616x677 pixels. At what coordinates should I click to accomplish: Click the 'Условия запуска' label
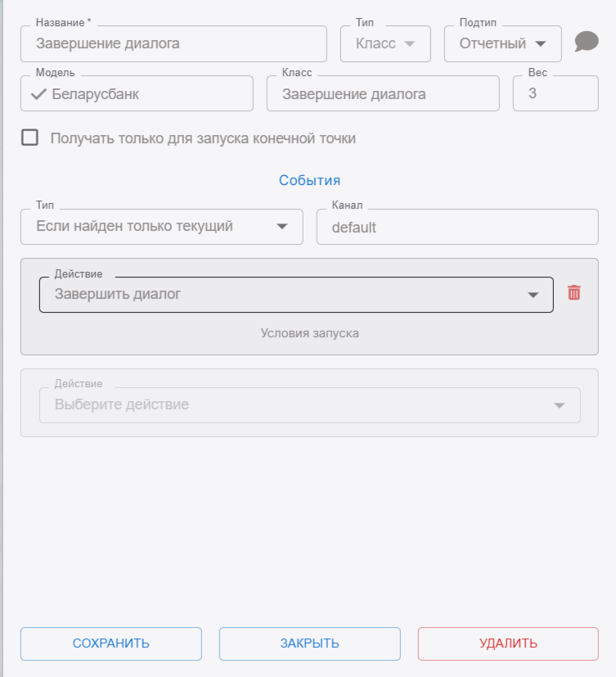[309, 333]
